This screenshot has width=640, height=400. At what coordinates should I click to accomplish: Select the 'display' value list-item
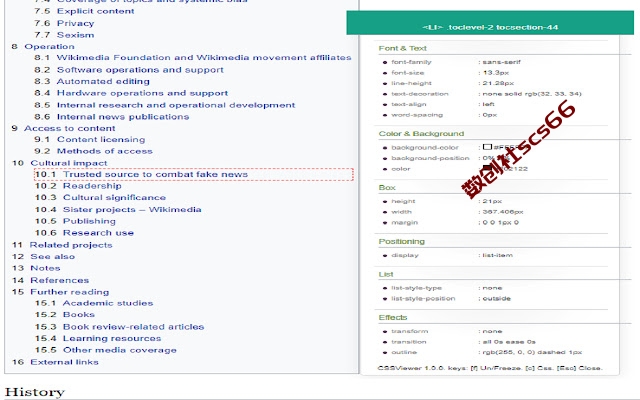click(x=498, y=256)
